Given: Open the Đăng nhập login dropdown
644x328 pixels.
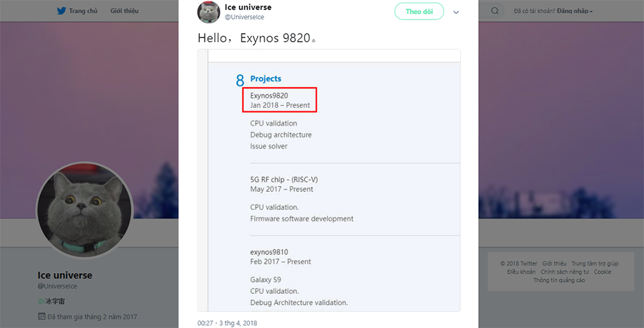Looking at the screenshot, I should pyautogui.click(x=575, y=11).
